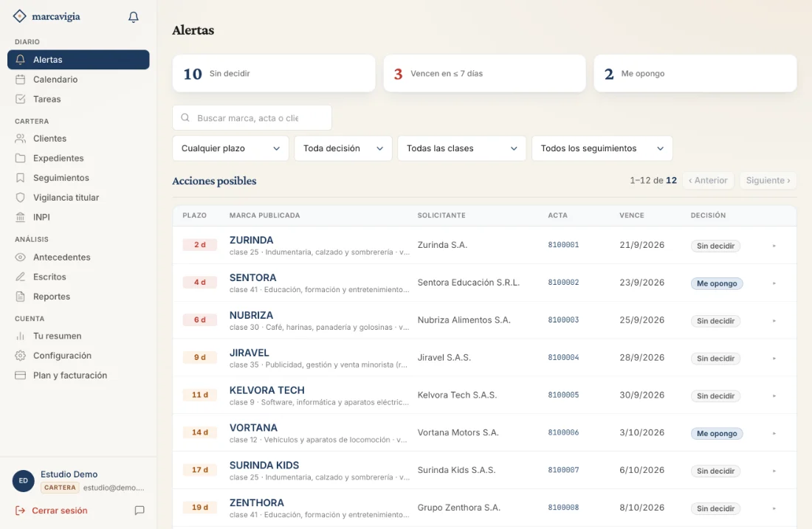
Task: Click the VENCE column header
Action: coord(632,215)
